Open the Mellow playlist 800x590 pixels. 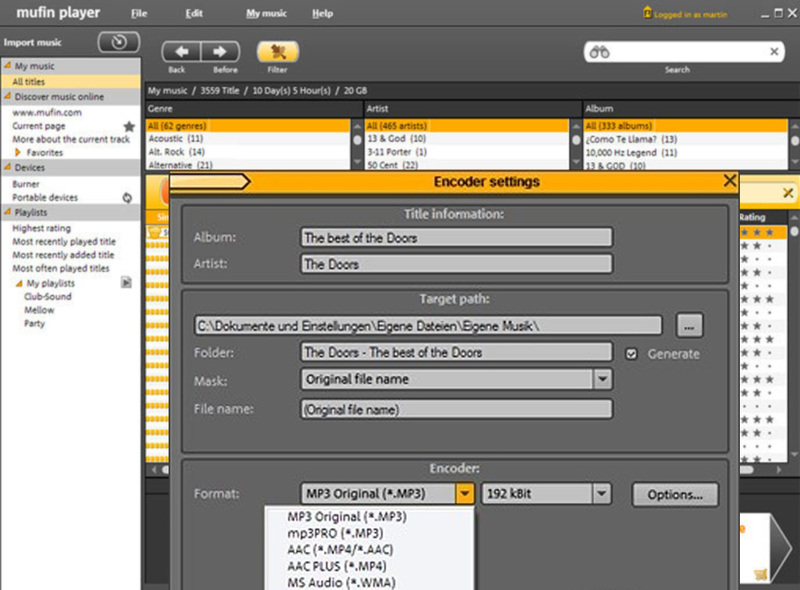pyautogui.click(x=39, y=310)
